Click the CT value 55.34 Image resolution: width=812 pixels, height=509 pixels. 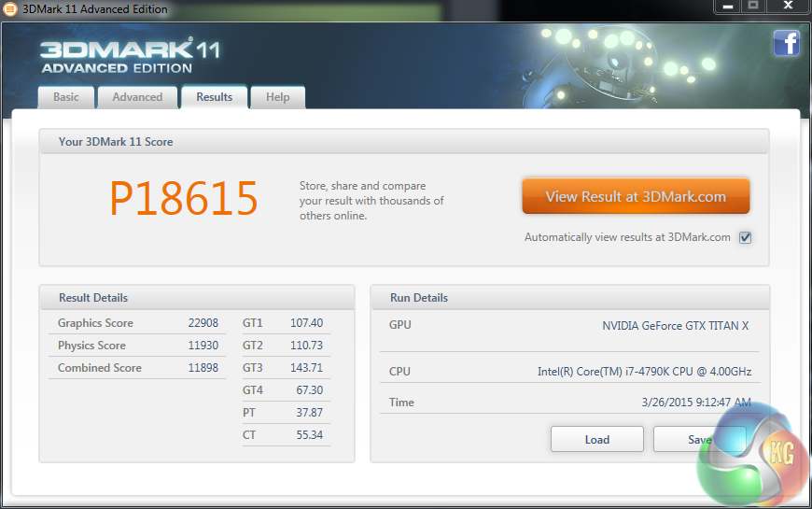click(x=310, y=435)
